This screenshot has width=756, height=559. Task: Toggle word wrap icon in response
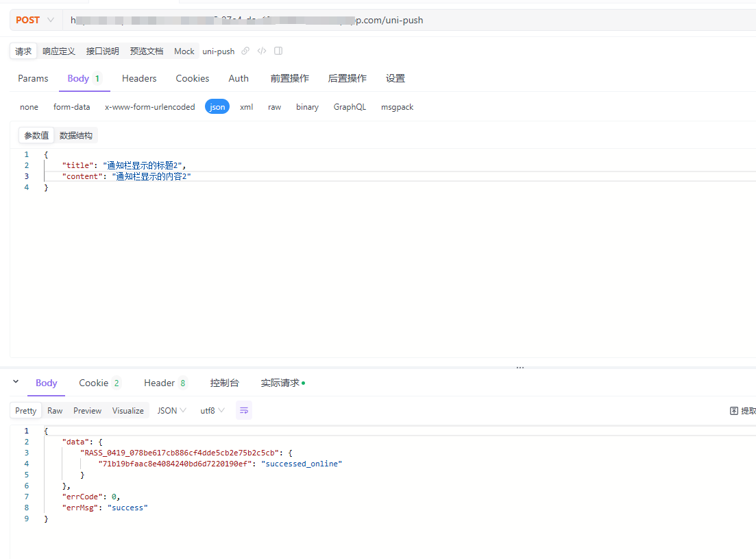(244, 410)
